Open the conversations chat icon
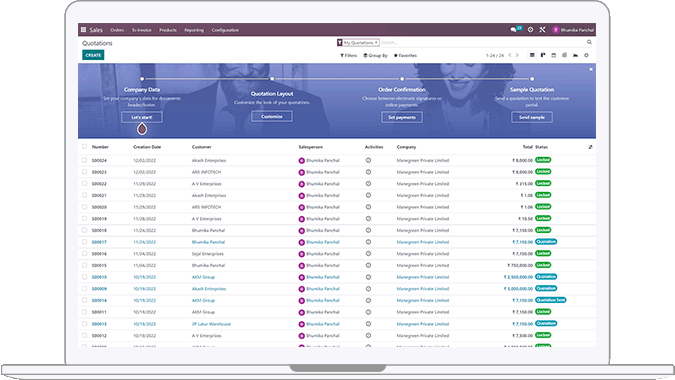Viewport: 675px width, 380px height. 513,30
